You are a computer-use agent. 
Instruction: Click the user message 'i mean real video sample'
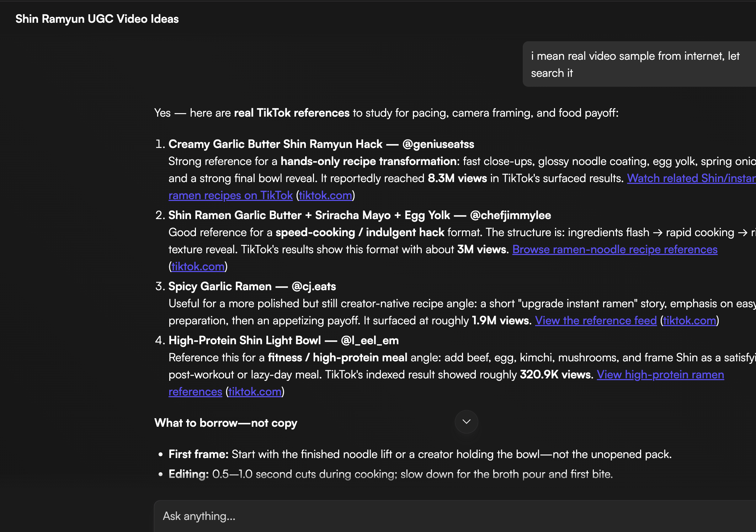639,64
